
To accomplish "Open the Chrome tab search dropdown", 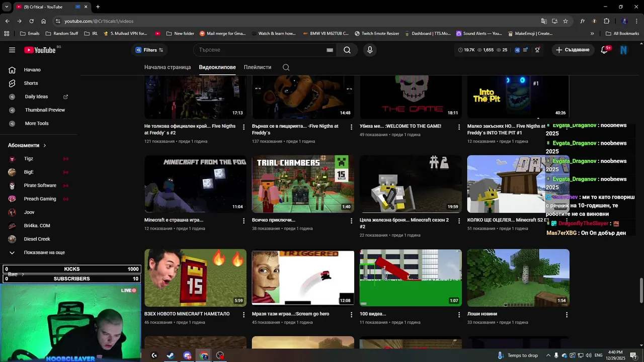I will pyautogui.click(x=7, y=7).
